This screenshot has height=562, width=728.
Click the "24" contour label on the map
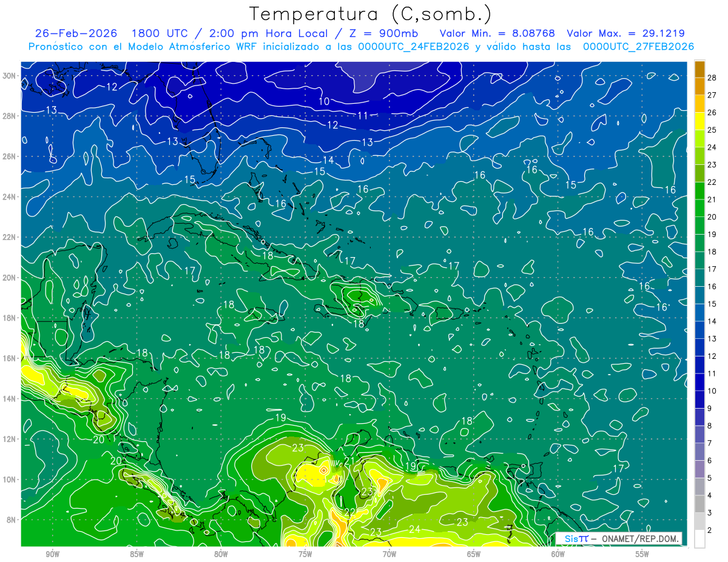(x=414, y=529)
